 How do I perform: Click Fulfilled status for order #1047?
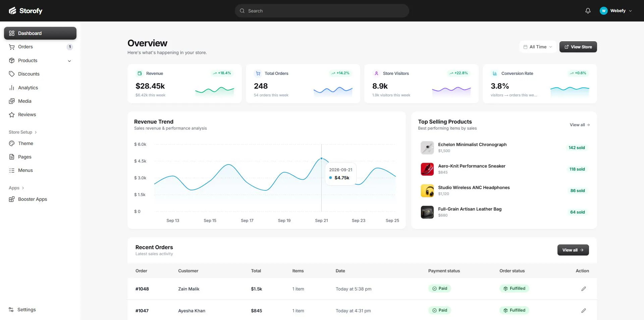click(514, 310)
